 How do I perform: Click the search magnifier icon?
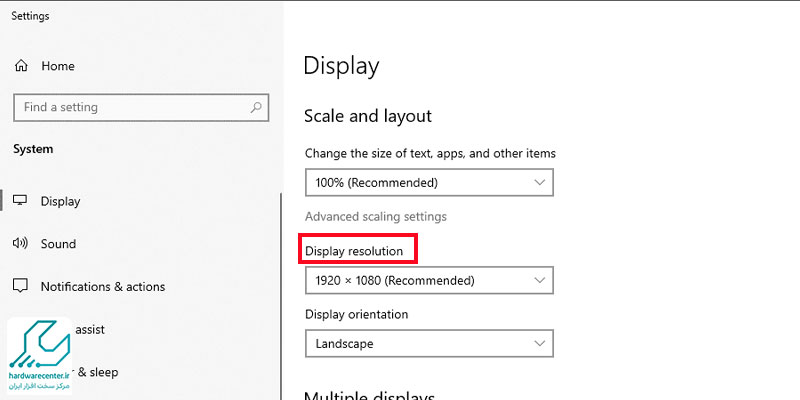[256, 107]
